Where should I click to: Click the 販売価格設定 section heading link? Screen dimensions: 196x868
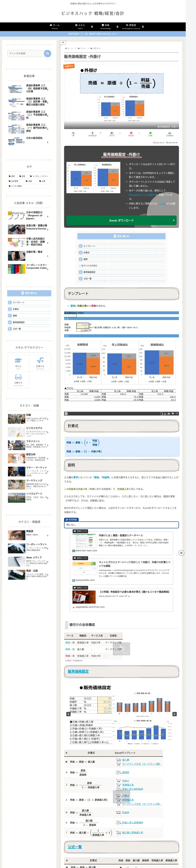pyautogui.click(x=78, y=671)
